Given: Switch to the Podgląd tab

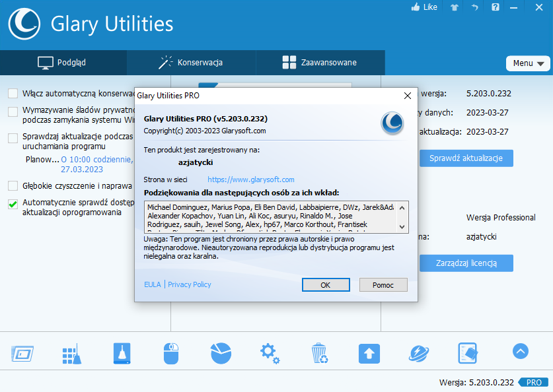Looking at the screenshot, I should [63, 63].
